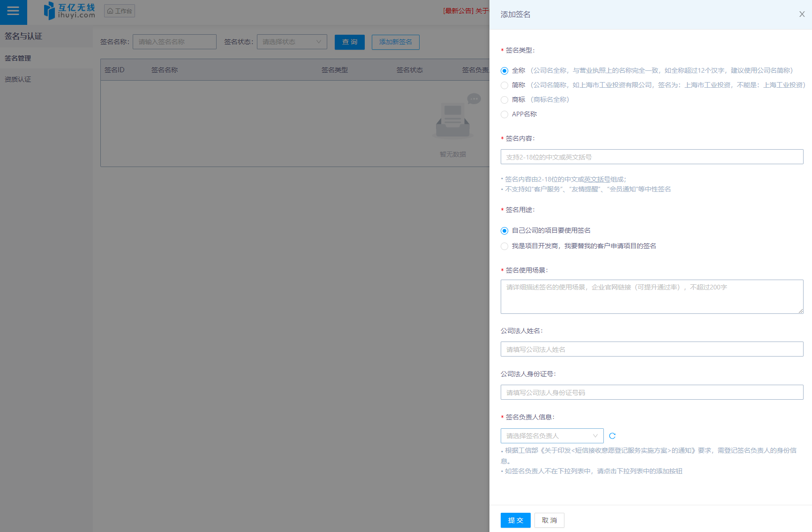This screenshot has width=812, height=532.
Task: Click the ihuyi.com logo
Action: (x=69, y=11)
